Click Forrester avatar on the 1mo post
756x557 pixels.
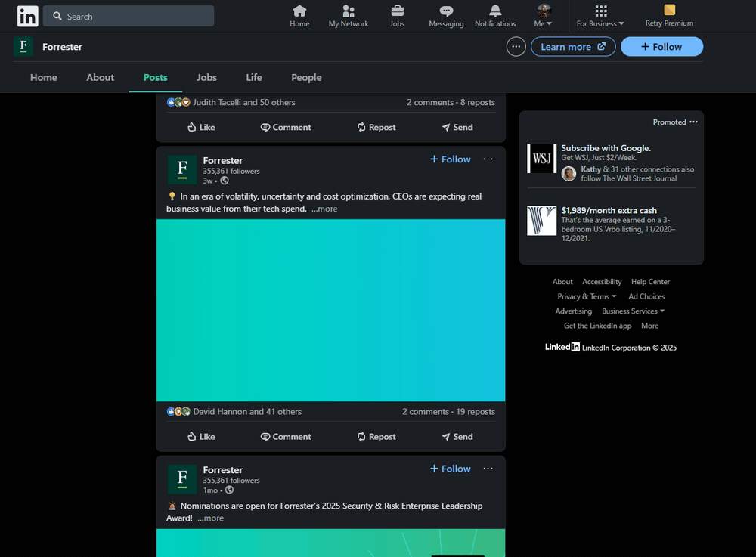click(182, 479)
